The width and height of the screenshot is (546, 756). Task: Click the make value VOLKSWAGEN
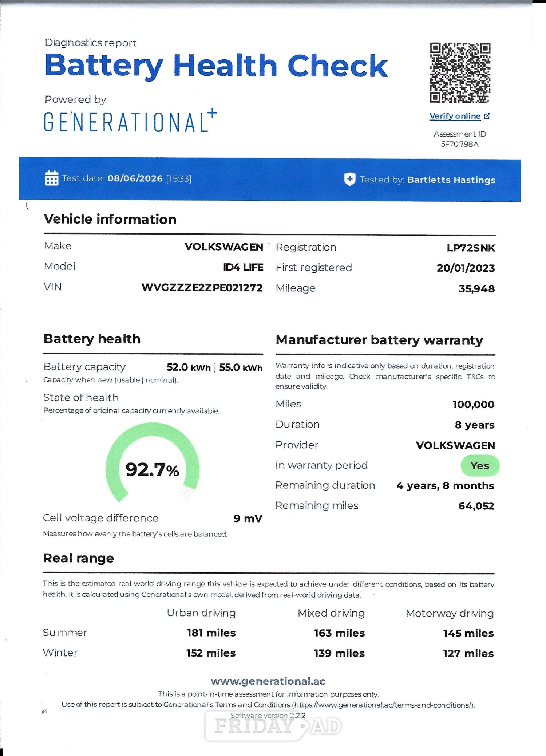pyautogui.click(x=224, y=247)
